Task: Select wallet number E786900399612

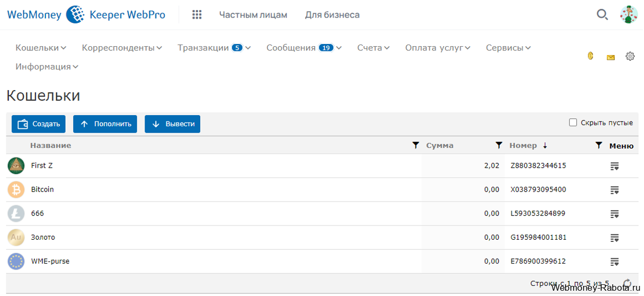Action: pyautogui.click(x=538, y=261)
